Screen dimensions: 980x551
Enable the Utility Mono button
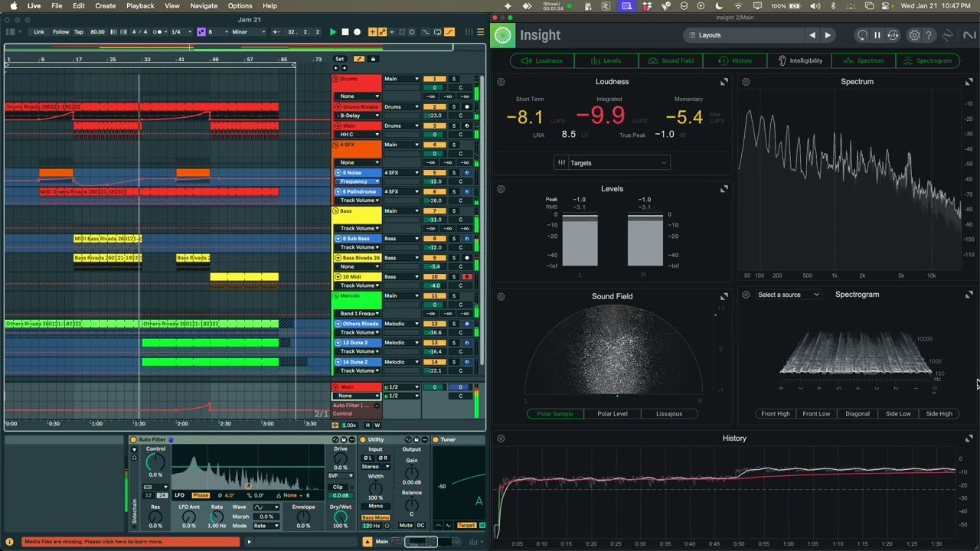click(x=375, y=506)
